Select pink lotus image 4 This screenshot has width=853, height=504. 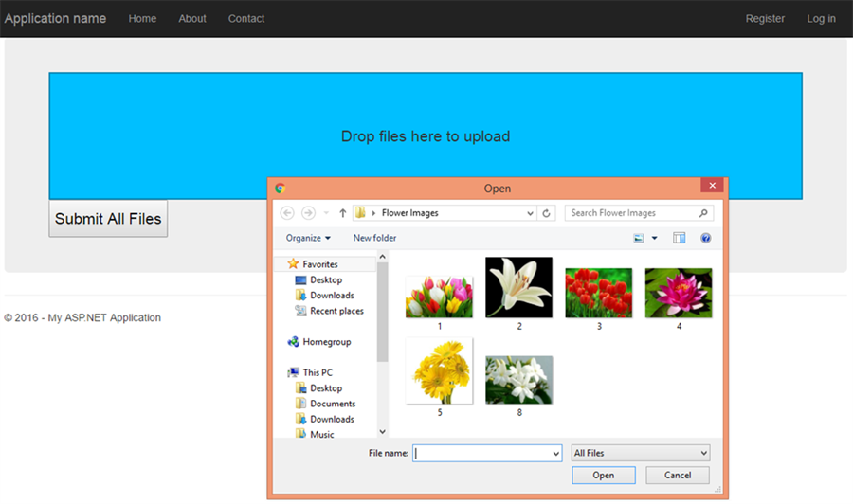click(x=679, y=293)
